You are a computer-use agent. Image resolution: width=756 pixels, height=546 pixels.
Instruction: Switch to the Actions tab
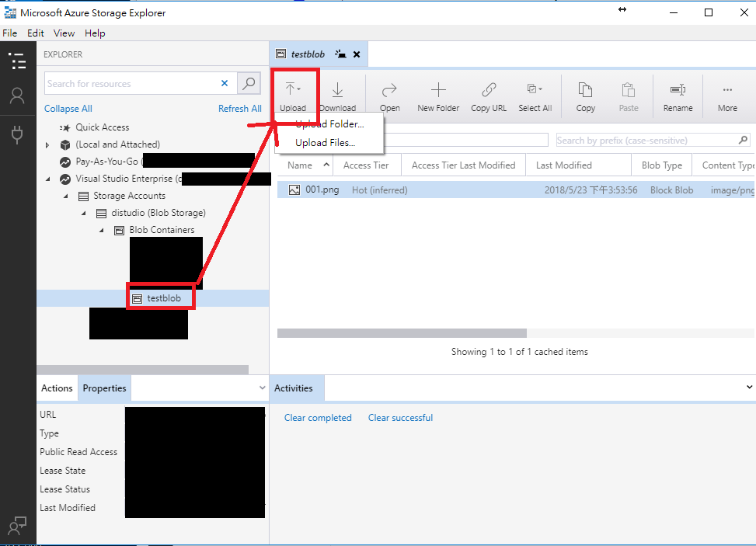(57, 388)
